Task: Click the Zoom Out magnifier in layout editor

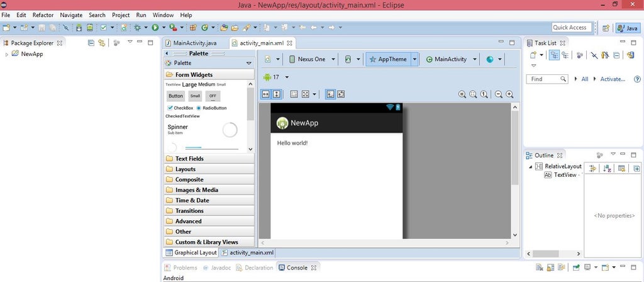Action: [x=499, y=94]
